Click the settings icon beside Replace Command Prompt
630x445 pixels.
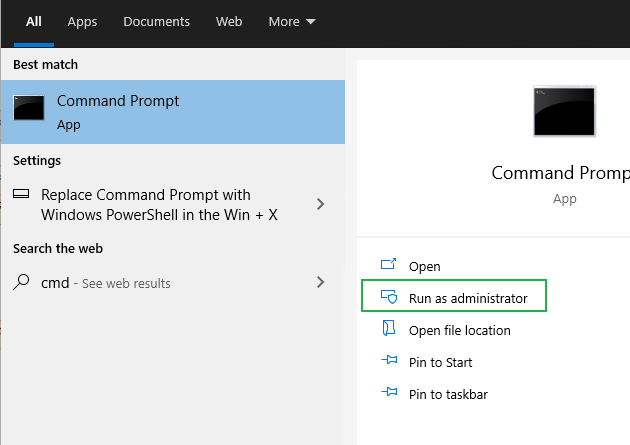tap(21, 195)
